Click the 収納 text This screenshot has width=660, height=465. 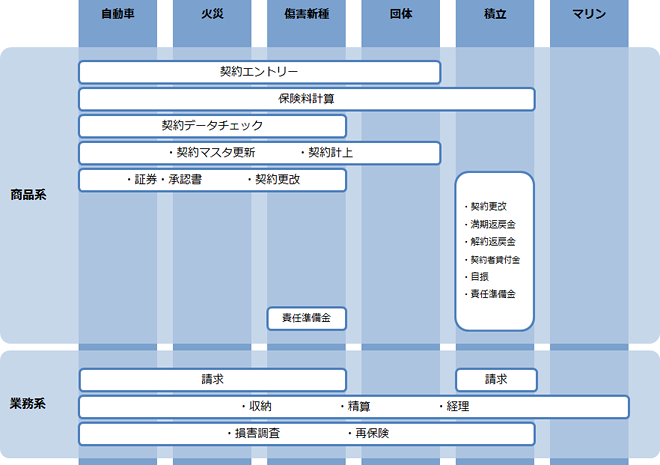(x=260, y=406)
